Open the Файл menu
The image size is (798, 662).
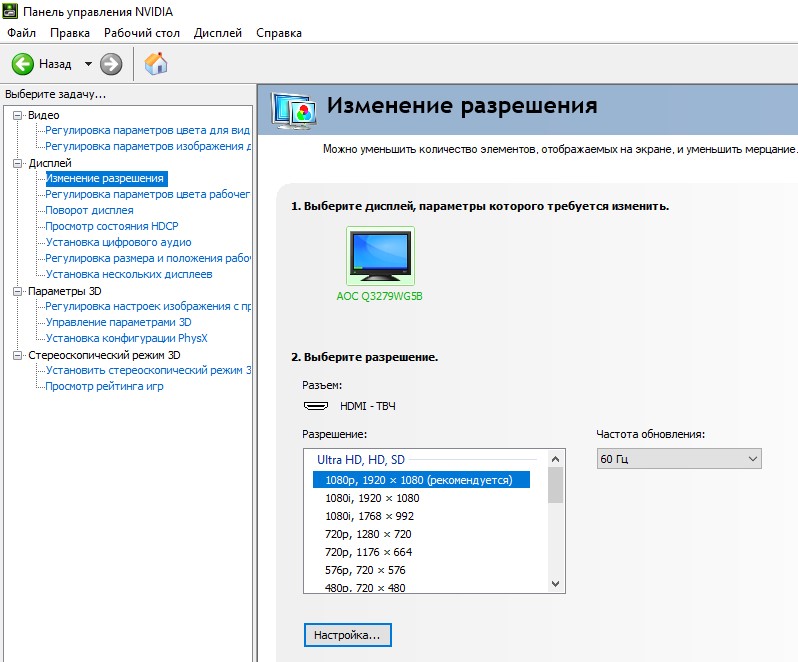21,33
